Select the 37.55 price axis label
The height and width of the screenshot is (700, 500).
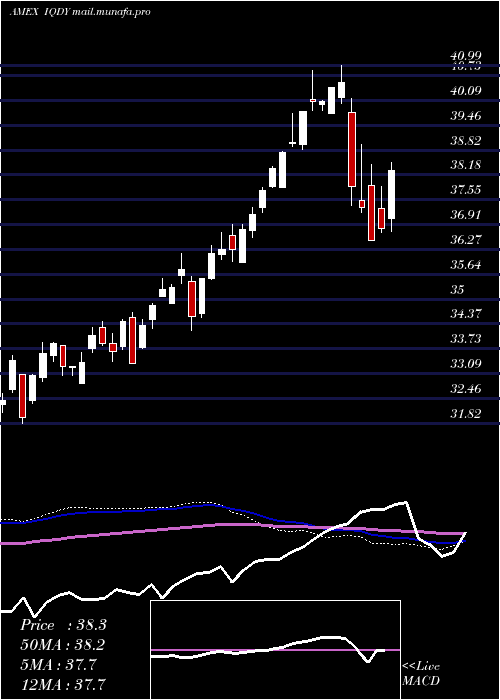coord(466,190)
